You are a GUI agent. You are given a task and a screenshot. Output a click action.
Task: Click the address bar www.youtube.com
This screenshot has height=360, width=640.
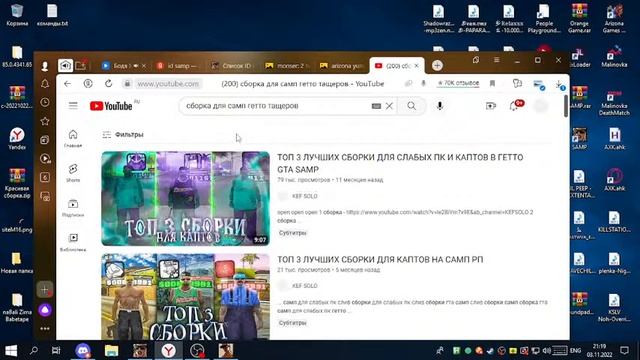click(168, 84)
